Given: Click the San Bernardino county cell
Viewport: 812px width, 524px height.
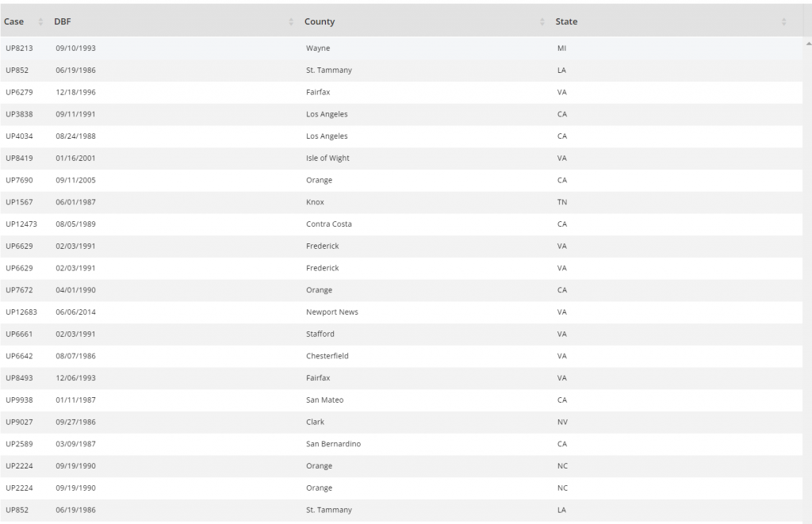Looking at the screenshot, I should pos(333,444).
